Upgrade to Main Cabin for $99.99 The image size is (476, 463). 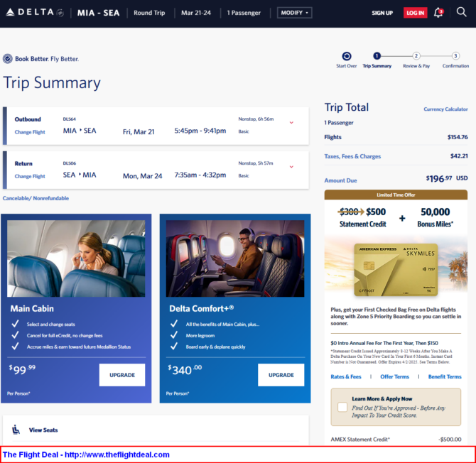tap(122, 375)
